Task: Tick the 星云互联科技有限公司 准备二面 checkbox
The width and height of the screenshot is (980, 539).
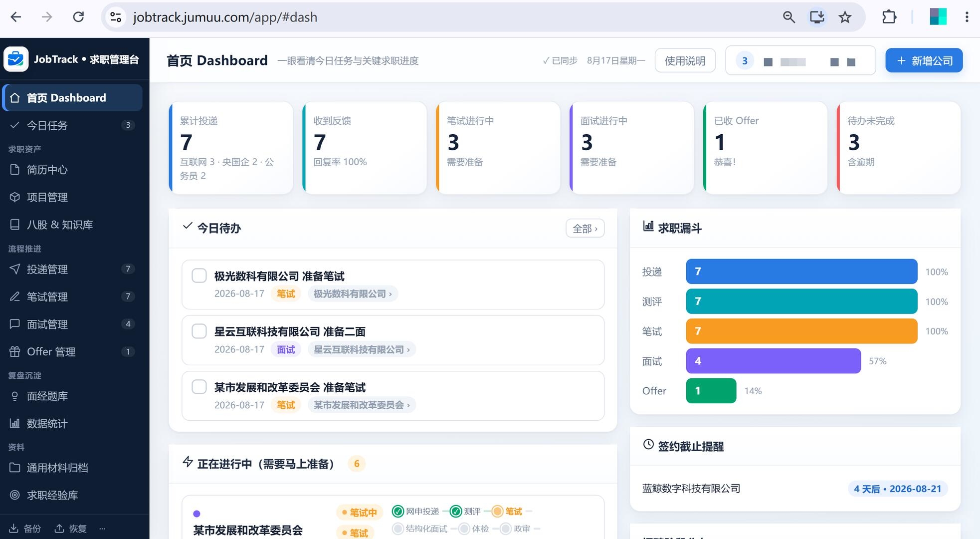Action: click(199, 331)
